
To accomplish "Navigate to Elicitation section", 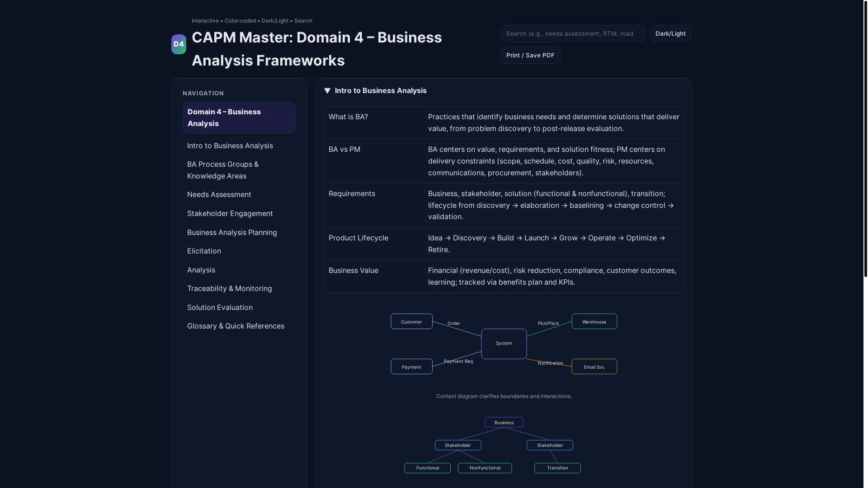I will pyautogui.click(x=239, y=251).
